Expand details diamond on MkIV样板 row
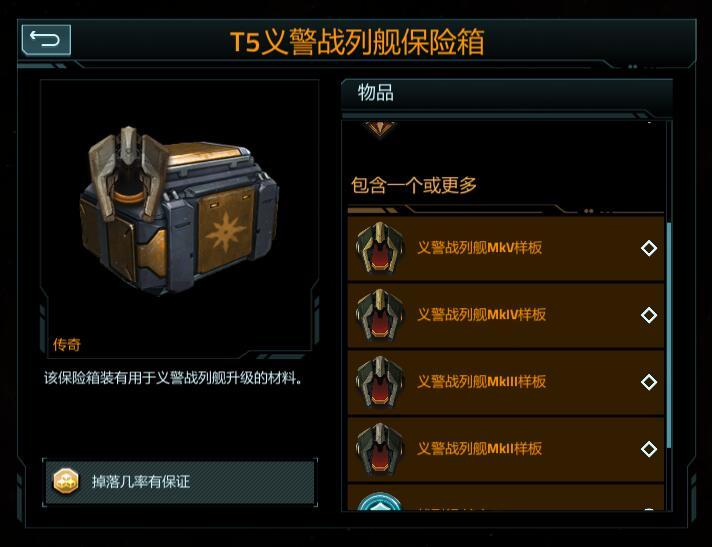 pyautogui.click(x=649, y=315)
